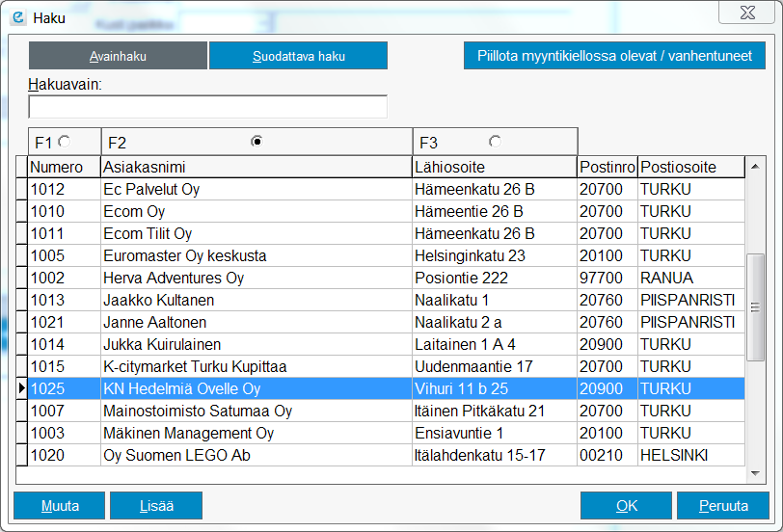Confirm with the OK button
Image resolution: width=783 pixels, height=532 pixels.
[x=626, y=506]
